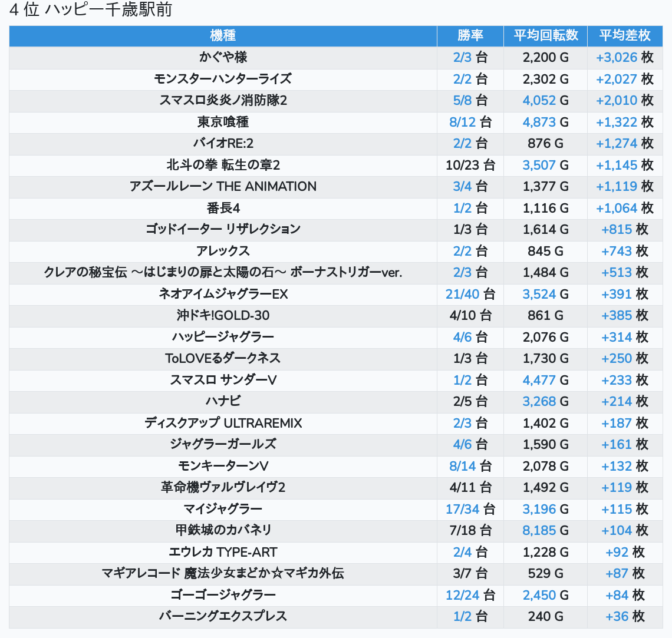Click the 機種 column header
This screenshot has height=638, width=672.
[223, 35]
